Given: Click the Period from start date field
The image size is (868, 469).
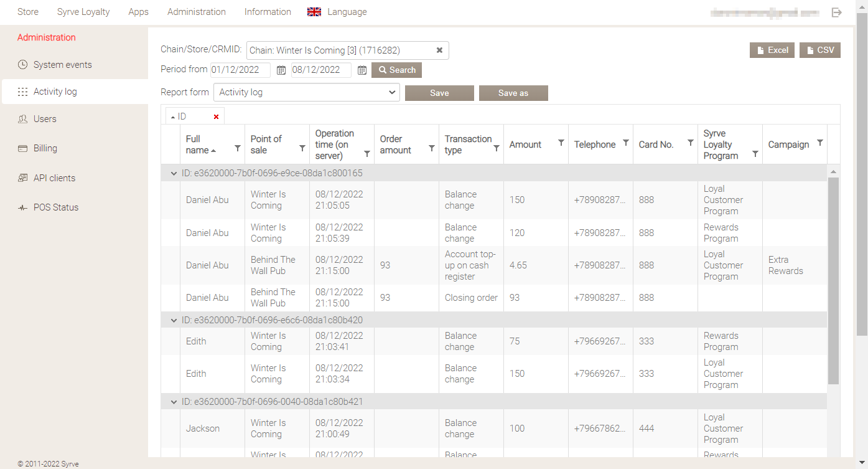Looking at the screenshot, I should pyautogui.click(x=240, y=70).
